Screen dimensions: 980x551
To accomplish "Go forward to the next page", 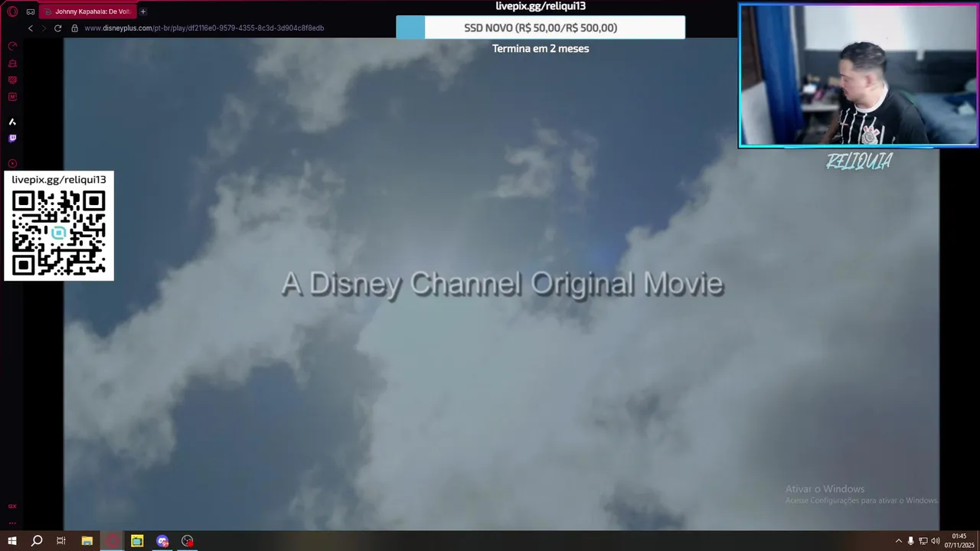I will [44, 28].
